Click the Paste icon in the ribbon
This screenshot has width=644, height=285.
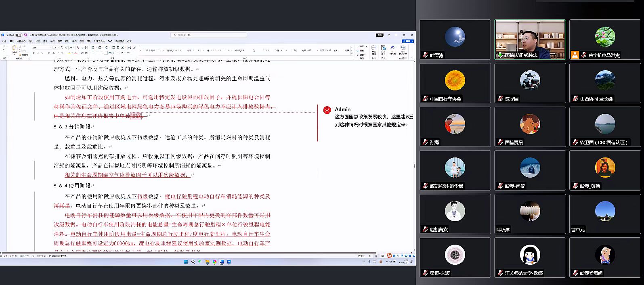pyautogui.click(x=15, y=49)
